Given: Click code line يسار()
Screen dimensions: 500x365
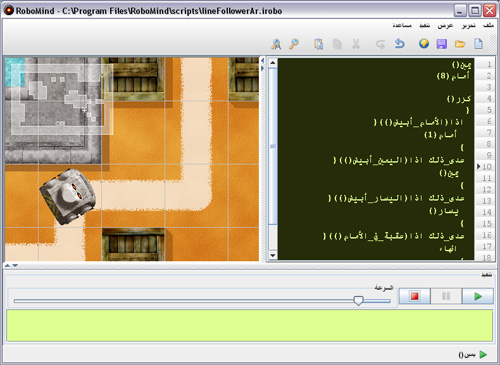Looking at the screenshot, I should coord(444,211).
